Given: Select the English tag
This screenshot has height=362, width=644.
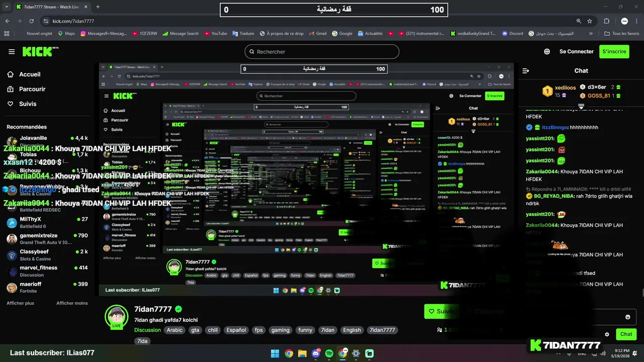Looking at the screenshot, I should click(352, 330).
